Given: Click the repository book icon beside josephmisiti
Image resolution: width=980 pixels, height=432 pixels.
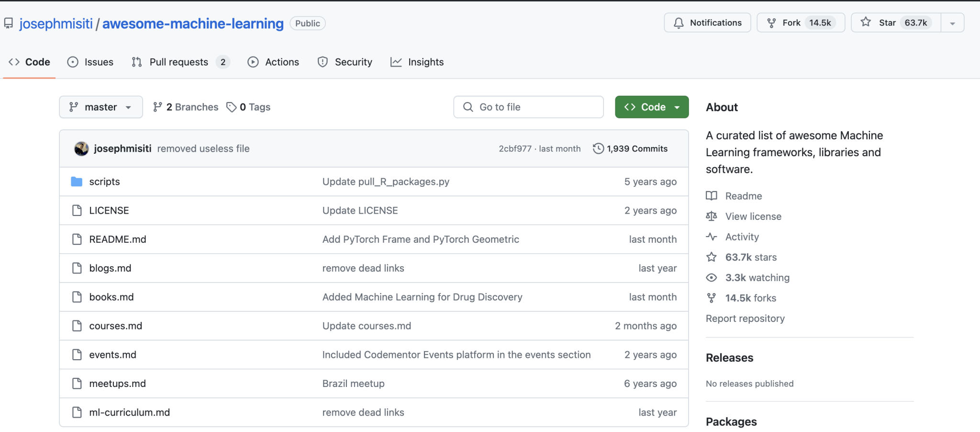Looking at the screenshot, I should click(x=10, y=23).
